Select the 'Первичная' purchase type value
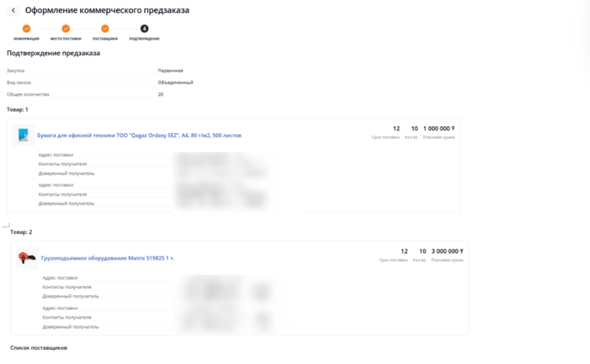The width and height of the screenshot is (590, 364). [170, 70]
